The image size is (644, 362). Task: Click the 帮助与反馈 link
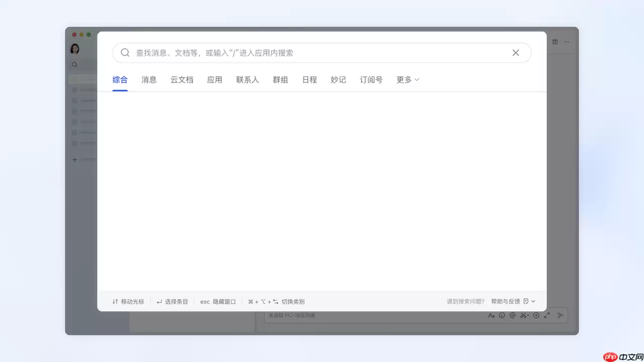coord(507,301)
